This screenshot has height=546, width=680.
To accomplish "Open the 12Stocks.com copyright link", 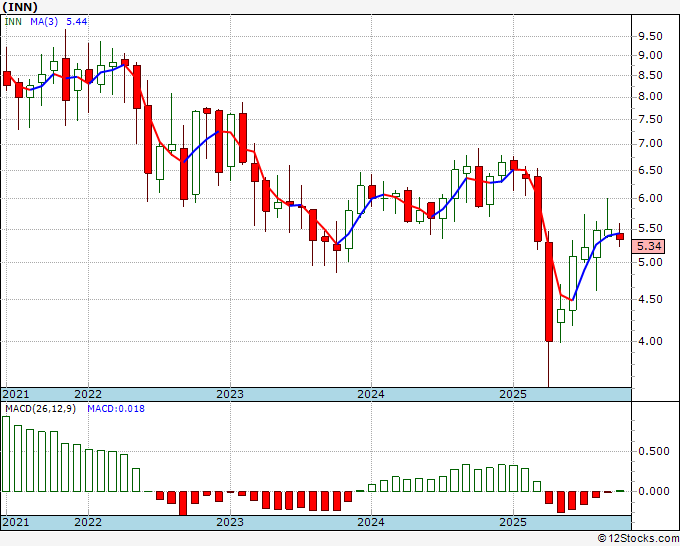I will [638, 539].
